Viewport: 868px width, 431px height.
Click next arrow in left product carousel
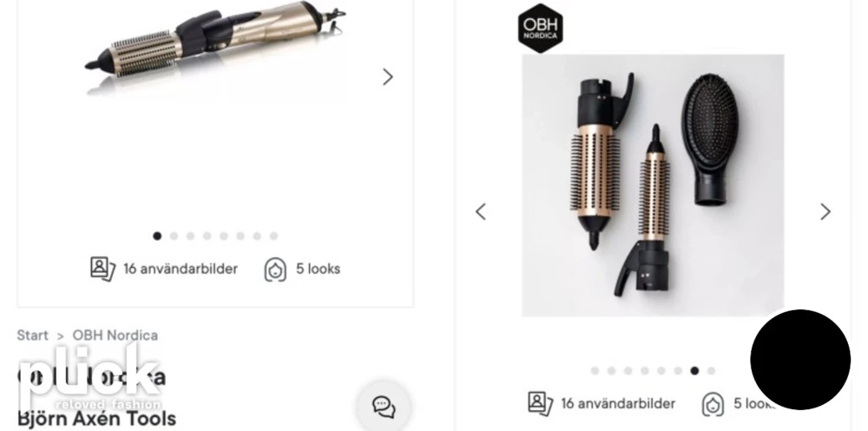point(387,77)
